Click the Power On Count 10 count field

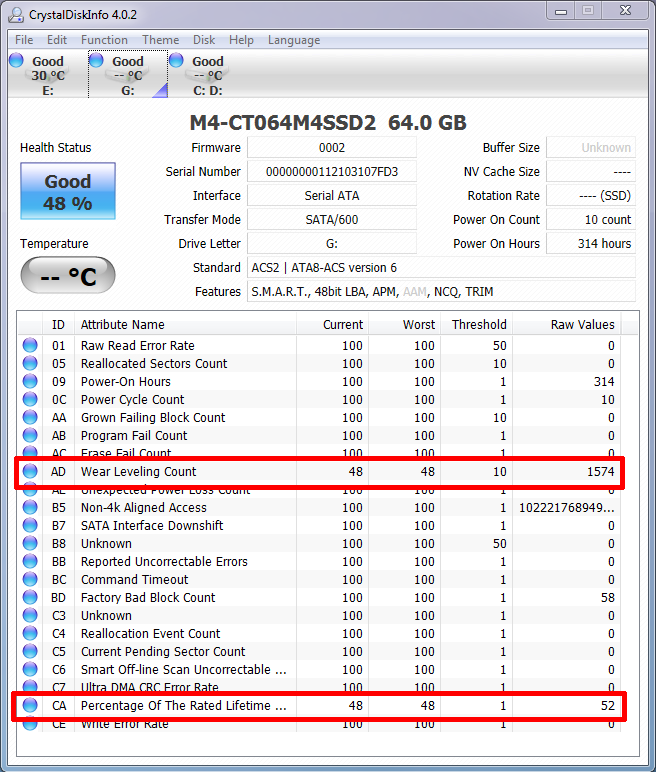click(591, 220)
